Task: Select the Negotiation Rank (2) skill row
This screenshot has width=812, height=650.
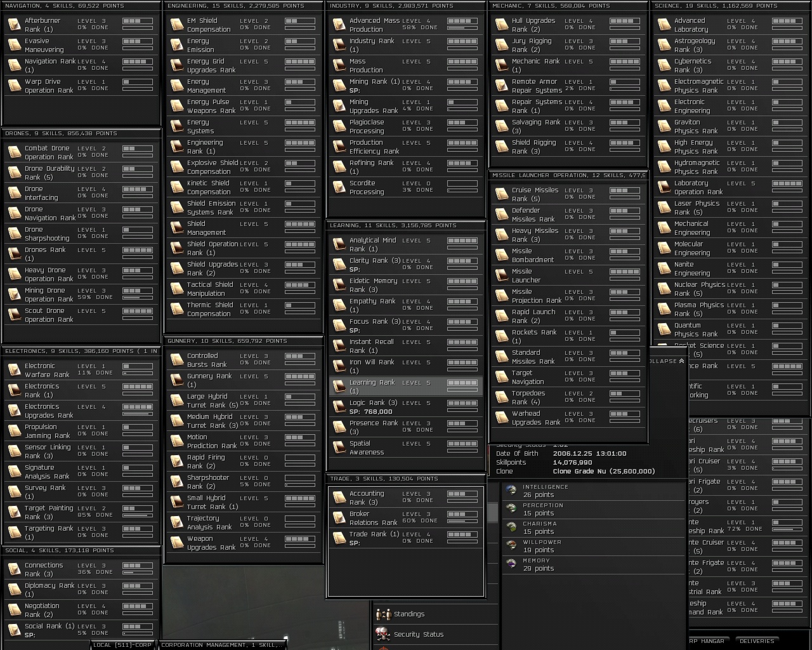Action: [x=81, y=610]
